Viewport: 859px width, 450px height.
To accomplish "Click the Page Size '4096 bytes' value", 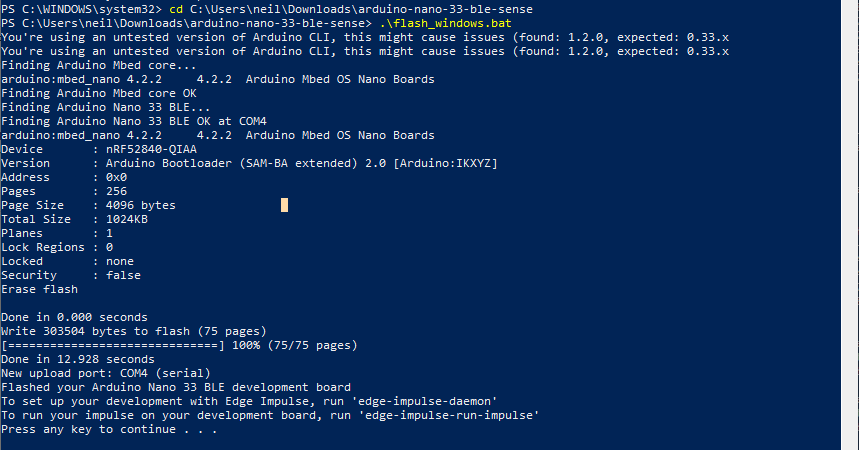I will coord(134,205).
